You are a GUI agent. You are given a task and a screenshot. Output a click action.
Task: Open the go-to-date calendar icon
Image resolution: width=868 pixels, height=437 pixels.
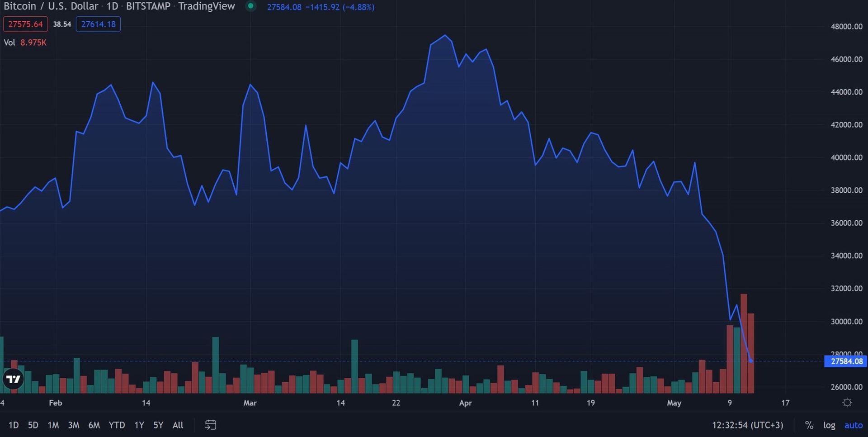pos(211,425)
